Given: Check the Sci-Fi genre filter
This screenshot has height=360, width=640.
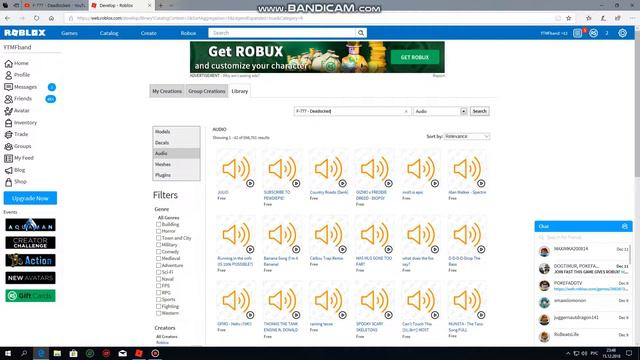Looking at the screenshot, I should pyautogui.click(x=158, y=272).
